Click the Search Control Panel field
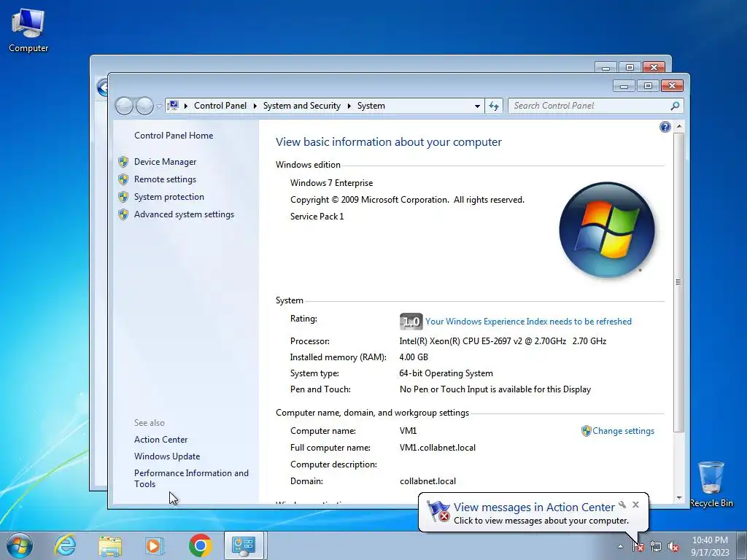The width and height of the screenshot is (747, 560). [x=595, y=106]
